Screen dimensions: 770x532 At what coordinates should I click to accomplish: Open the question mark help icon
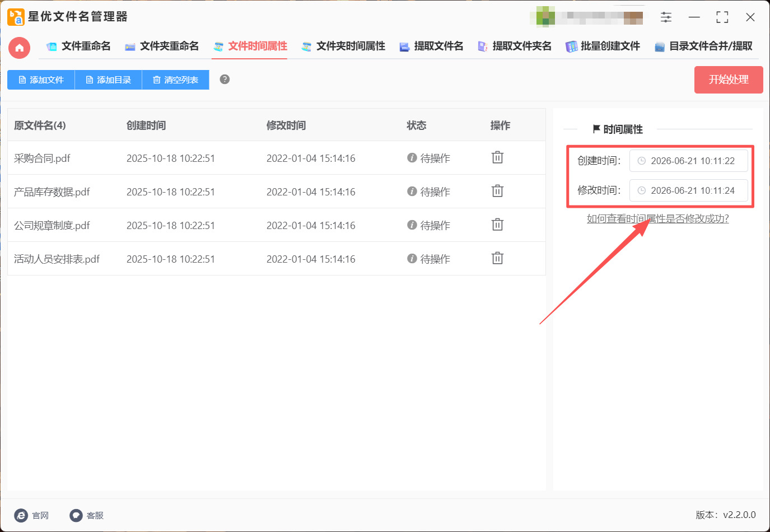pos(225,80)
